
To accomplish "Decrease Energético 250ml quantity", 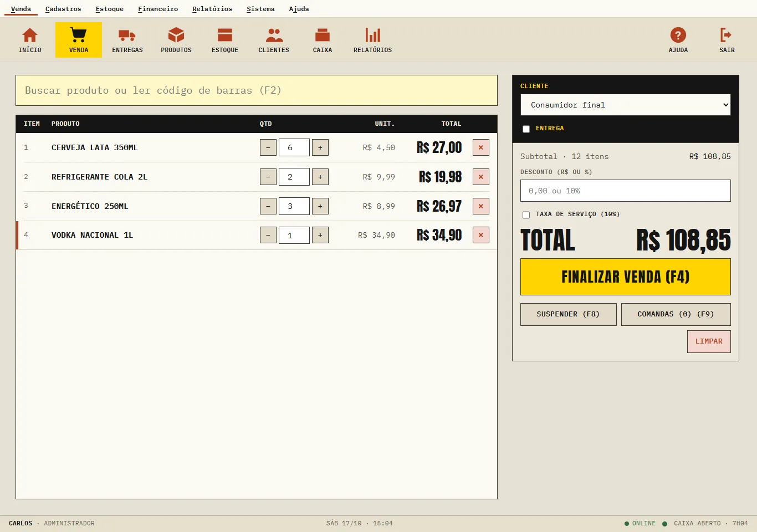I will click(x=268, y=206).
